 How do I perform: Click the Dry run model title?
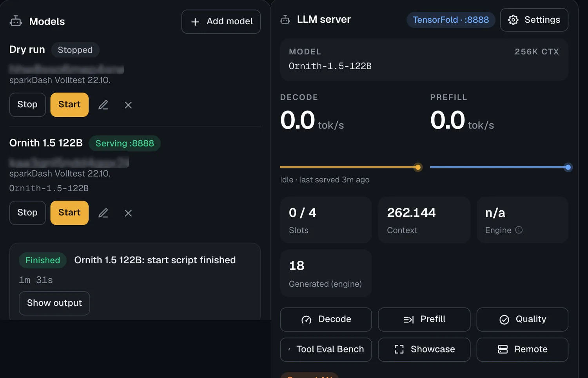click(27, 50)
